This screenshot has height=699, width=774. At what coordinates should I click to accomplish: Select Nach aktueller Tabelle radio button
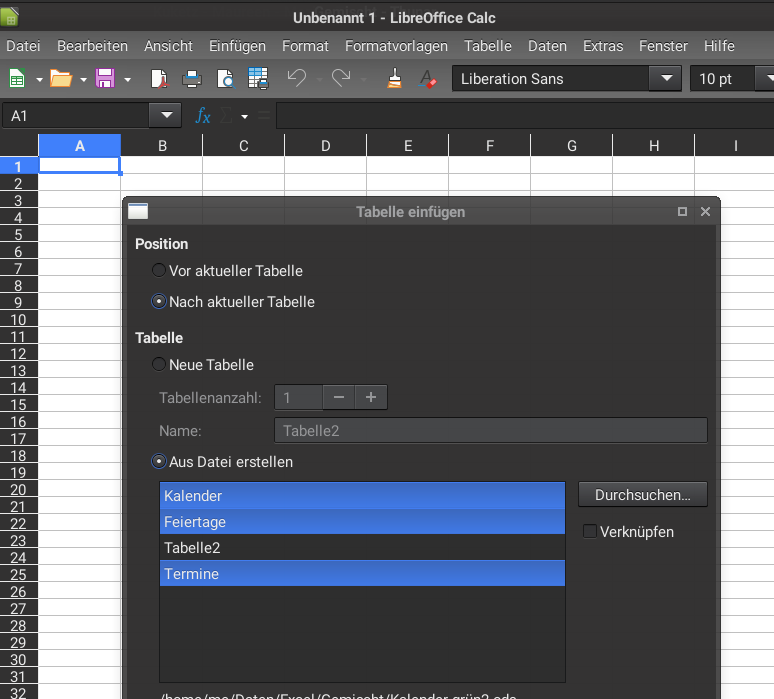[x=158, y=301]
